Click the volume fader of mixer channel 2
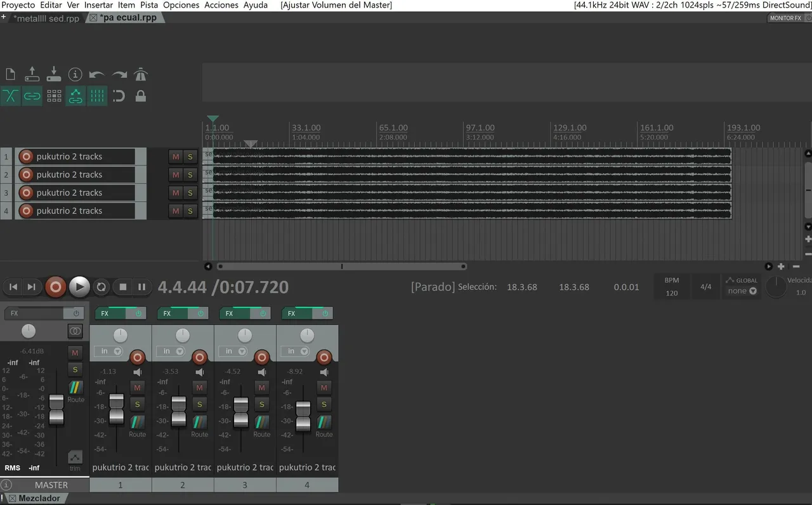812x505 pixels. point(179,411)
